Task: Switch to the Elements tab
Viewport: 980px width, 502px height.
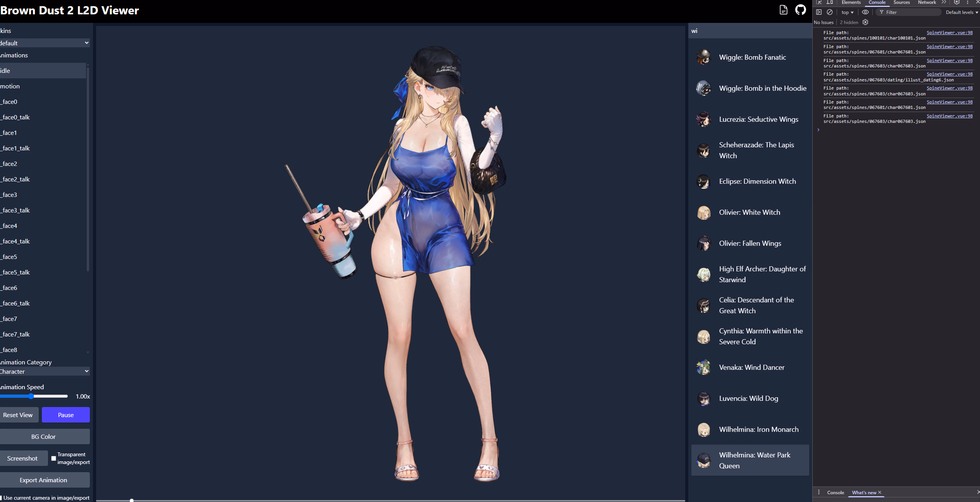Action: [x=851, y=2]
